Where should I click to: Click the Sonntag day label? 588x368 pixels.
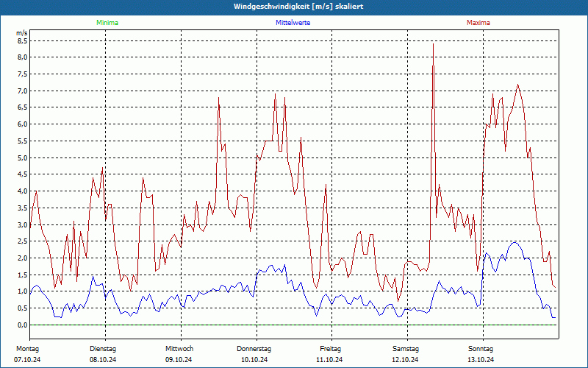click(x=481, y=349)
